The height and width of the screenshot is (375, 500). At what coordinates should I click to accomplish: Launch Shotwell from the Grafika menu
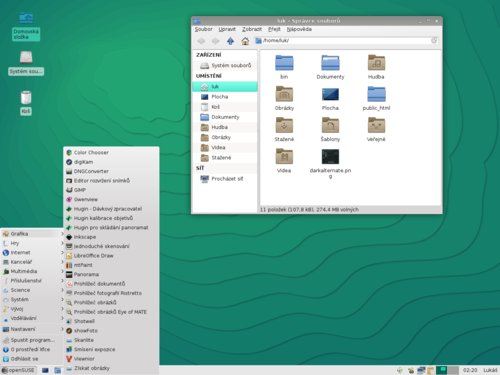(x=111, y=321)
